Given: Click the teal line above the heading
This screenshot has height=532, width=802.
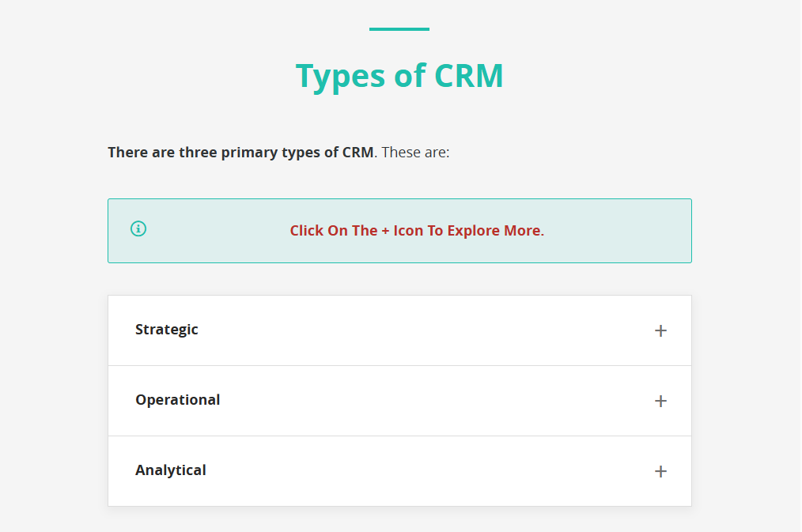Looking at the screenshot, I should [399, 29].
